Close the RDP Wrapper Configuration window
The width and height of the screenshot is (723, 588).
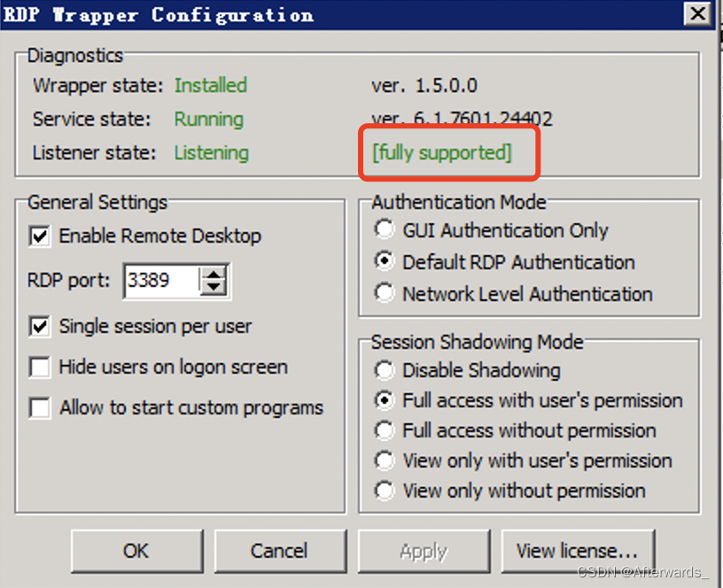click(697, 14)
